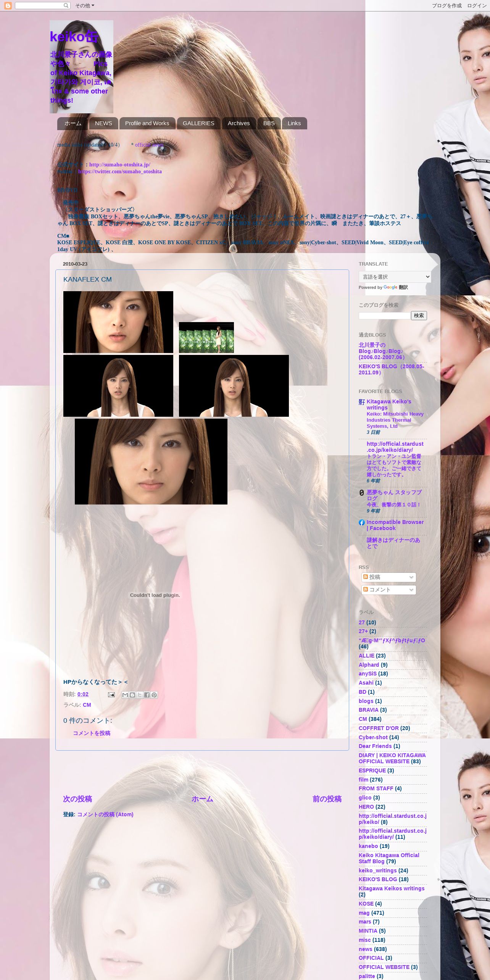Open the その他 navbar dropdown
Screen dimensions: 490x980
(x=84, y=5)
